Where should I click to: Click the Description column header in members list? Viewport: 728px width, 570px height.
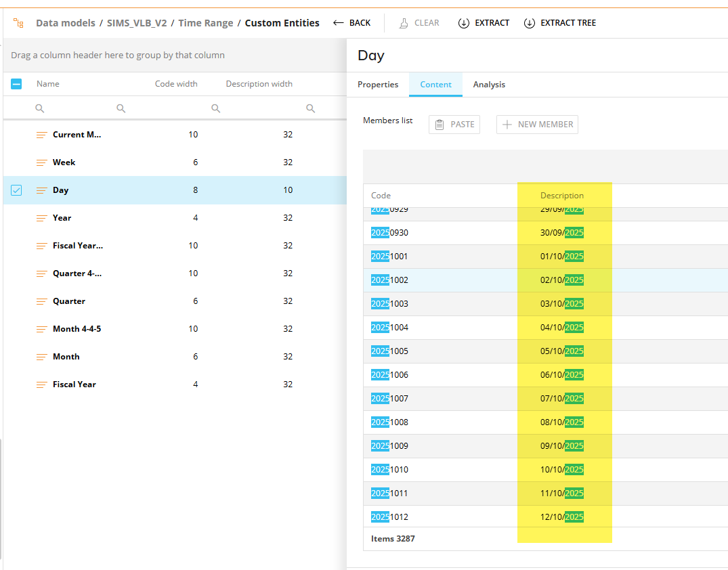point(562,196)
